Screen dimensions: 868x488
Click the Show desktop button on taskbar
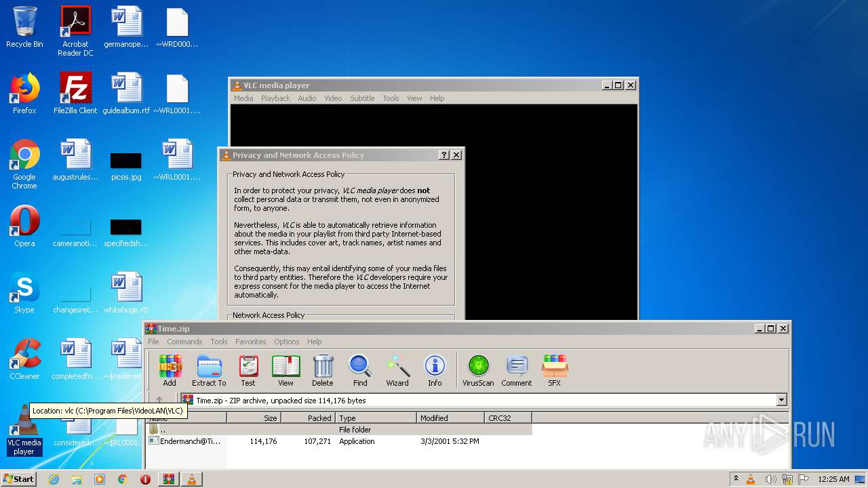coord(861,479)
